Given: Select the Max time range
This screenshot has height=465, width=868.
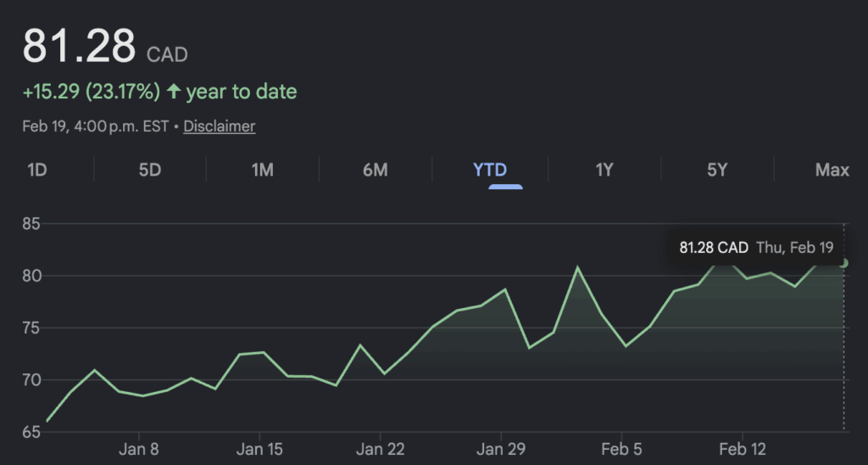Looking at the screenshot, I should coord(832,170).
